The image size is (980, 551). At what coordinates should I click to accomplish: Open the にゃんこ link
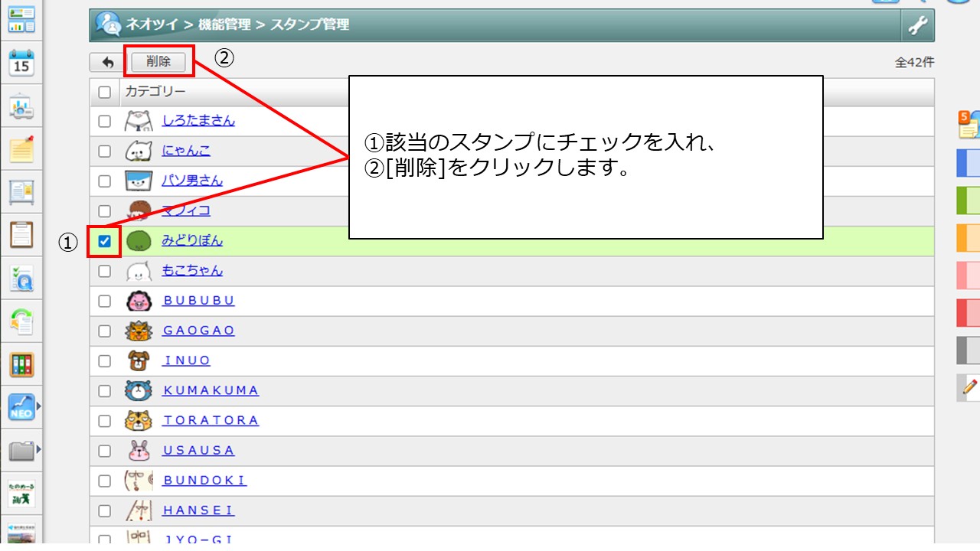point(187,151)
